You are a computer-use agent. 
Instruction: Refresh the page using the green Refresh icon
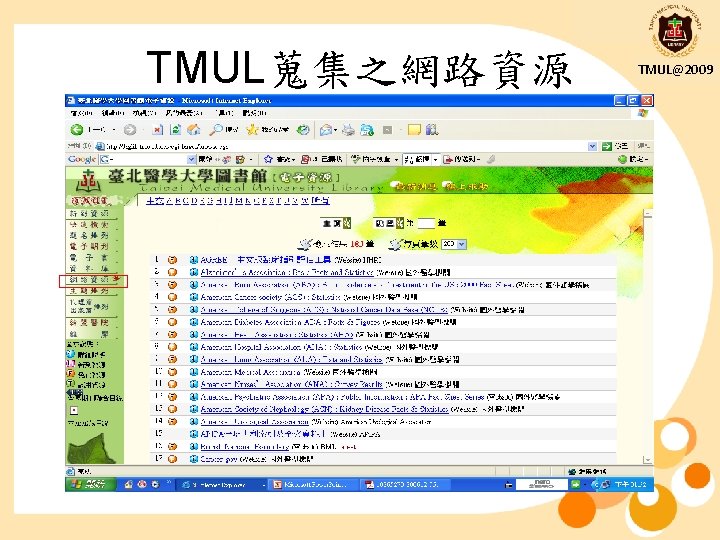(175, 130)
